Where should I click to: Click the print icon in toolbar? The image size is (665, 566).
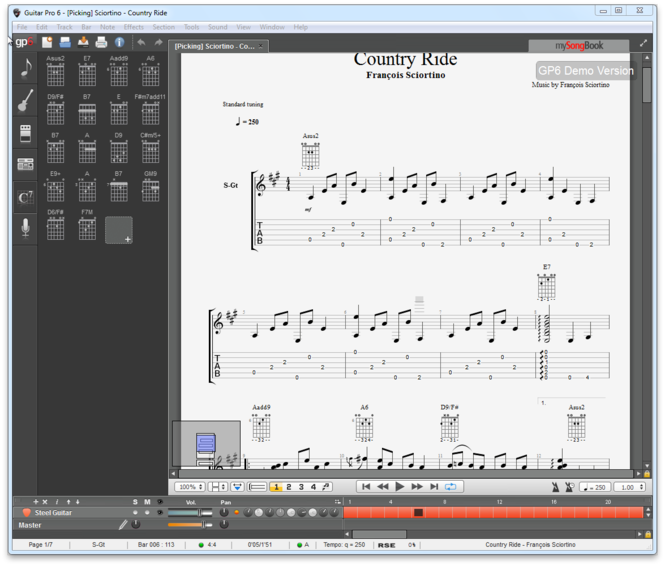pos(101,42)
